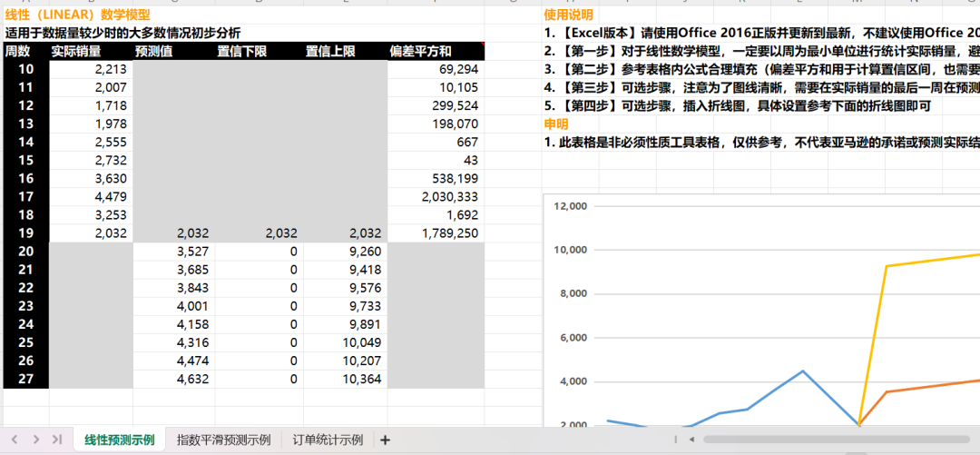This screenshot has width=980, height=455.
Task: Click horizontal scrollbar left arrow
Action: 691,440
